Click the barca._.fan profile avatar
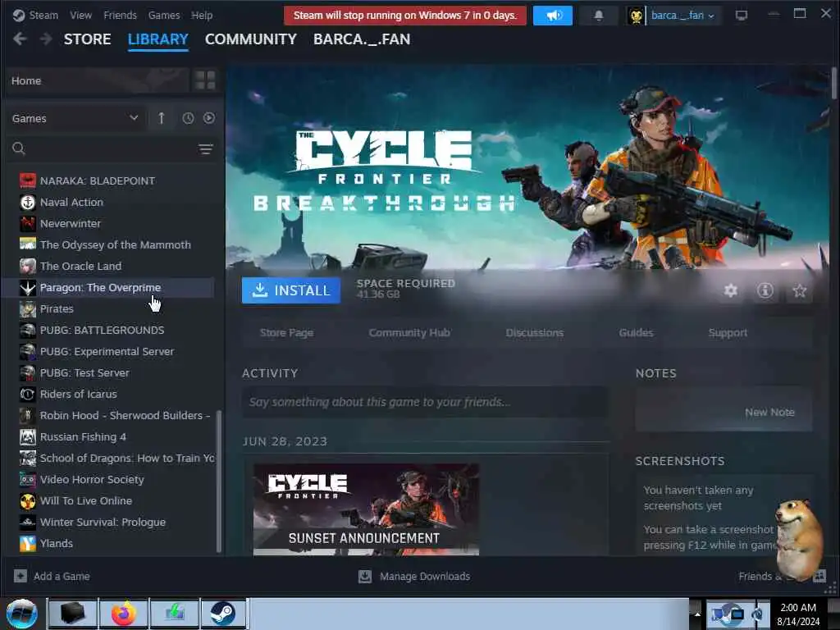This screenshot has height=630, width=840. (637, 16)
